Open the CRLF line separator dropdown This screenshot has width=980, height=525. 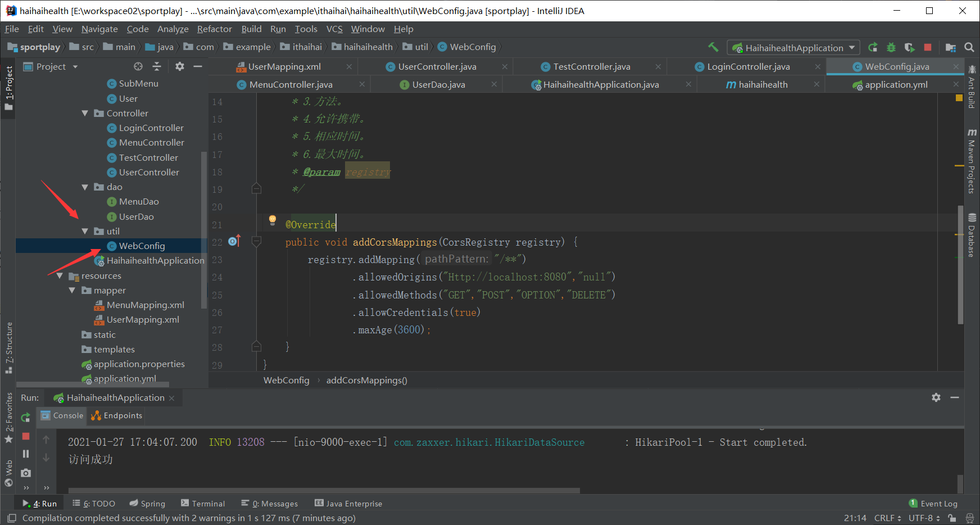pos(888,518)
